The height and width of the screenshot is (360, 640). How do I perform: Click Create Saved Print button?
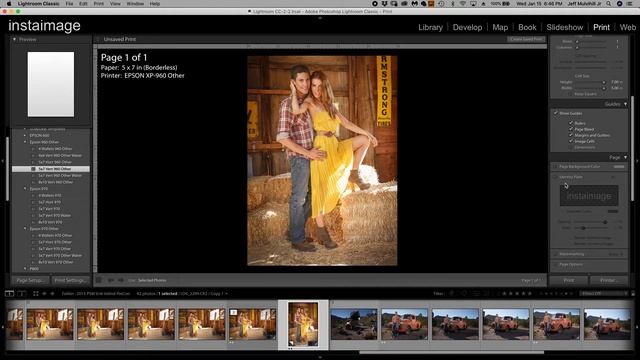coord(527,39)
